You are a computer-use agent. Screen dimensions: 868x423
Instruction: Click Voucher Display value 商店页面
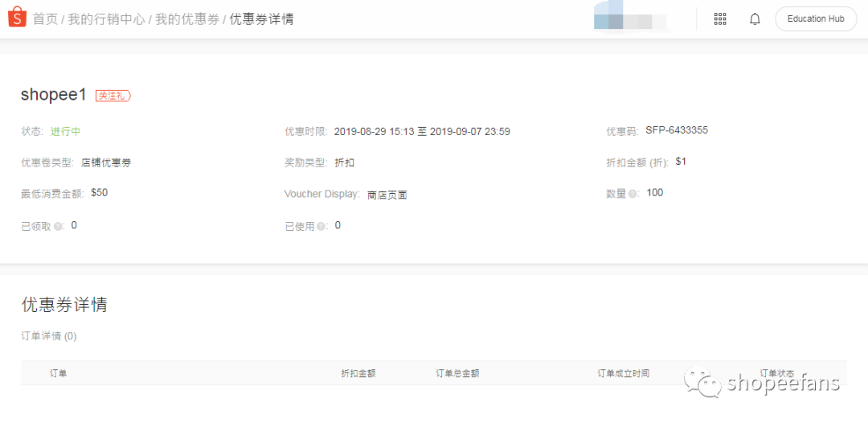[x=387, y=195]
